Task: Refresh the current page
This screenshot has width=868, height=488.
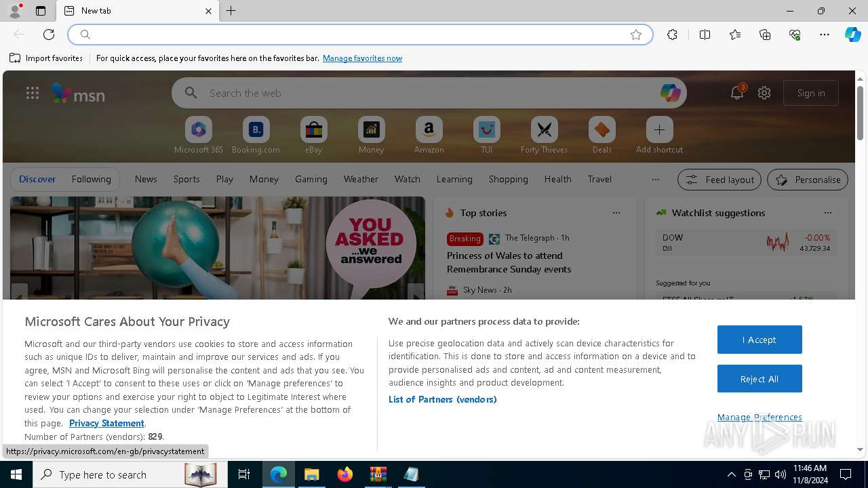Action: pyautogui.click(x=49, y=35)
